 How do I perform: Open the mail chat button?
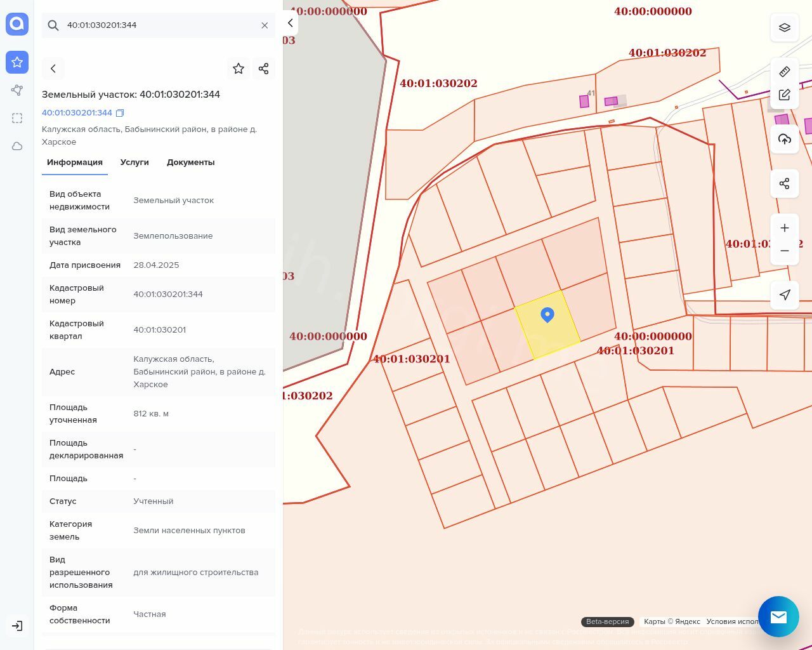coord(778,616)
